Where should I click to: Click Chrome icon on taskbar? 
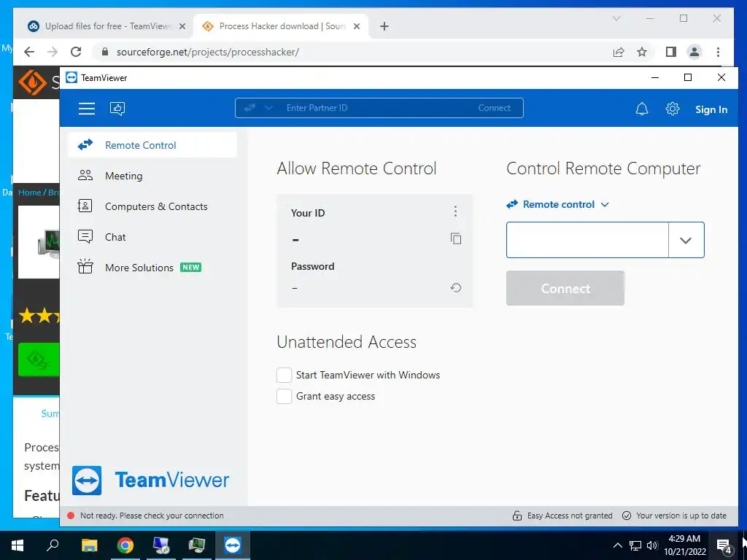[125, 545]
